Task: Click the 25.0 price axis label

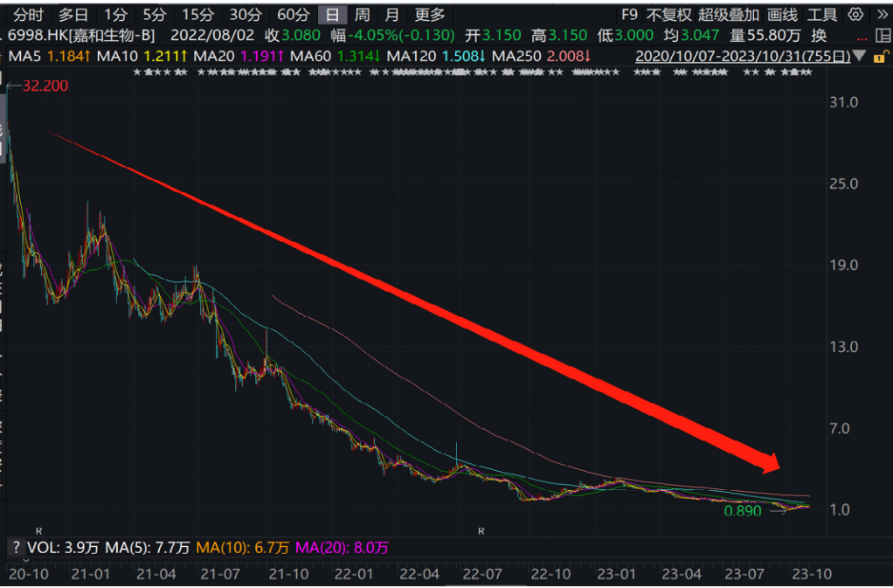Action: pyautogui.click(x=844, y=183)
